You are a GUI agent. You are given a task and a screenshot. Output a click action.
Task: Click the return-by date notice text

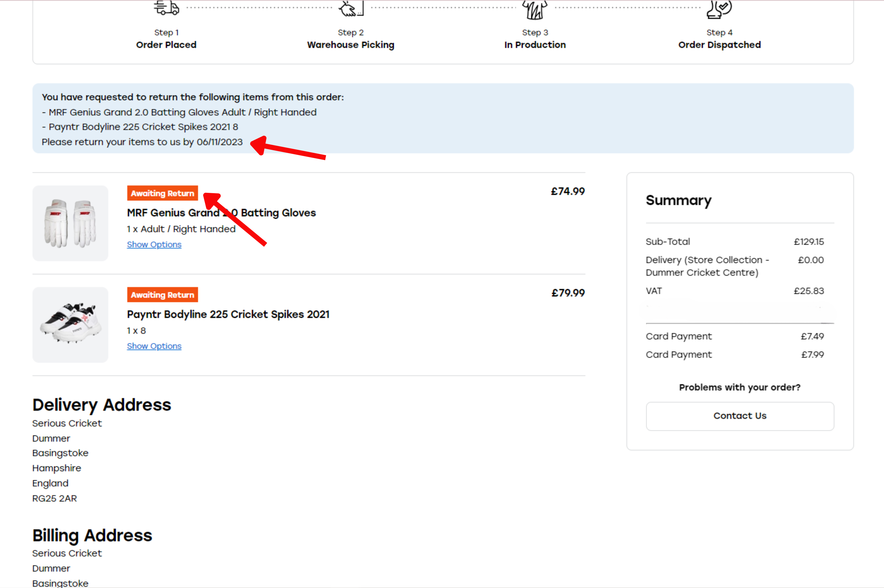click(142, 142)
